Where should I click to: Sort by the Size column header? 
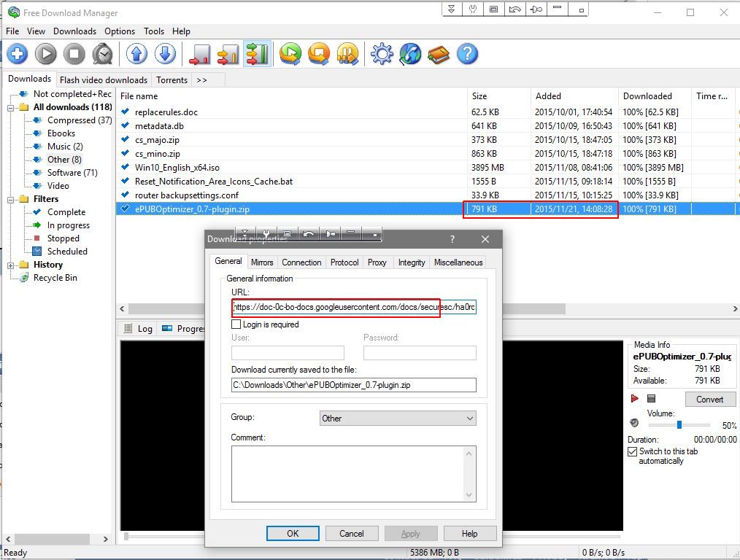(x=499, y=96)
